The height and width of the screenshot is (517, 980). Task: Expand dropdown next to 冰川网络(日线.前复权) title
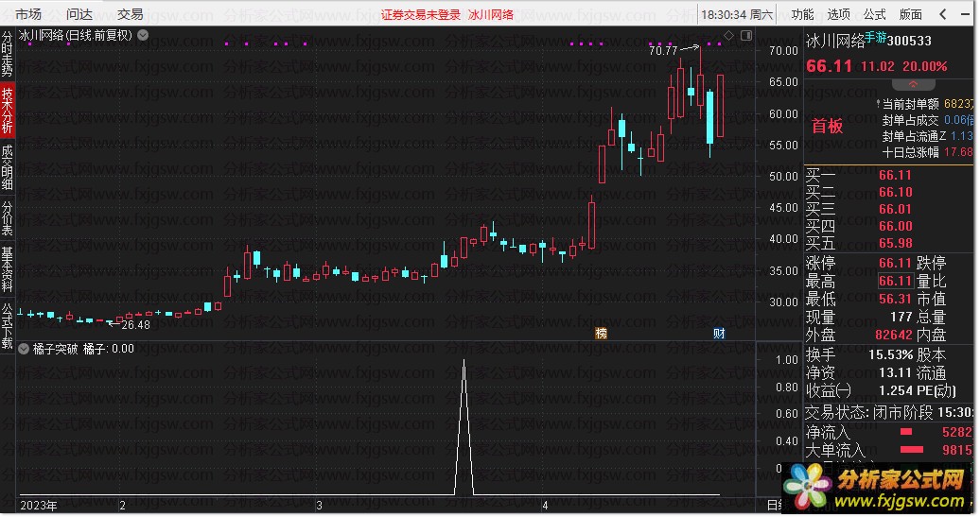coord(143,35)
